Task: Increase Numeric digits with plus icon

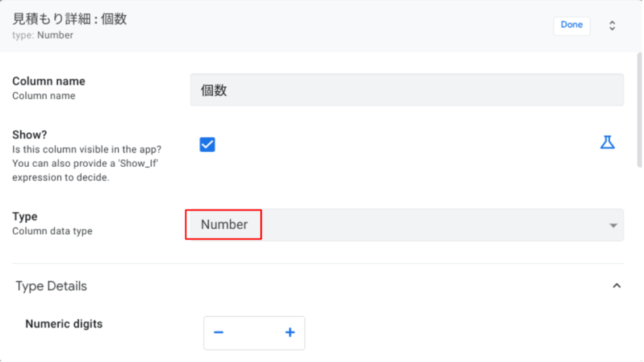Action: pos(290,332)
